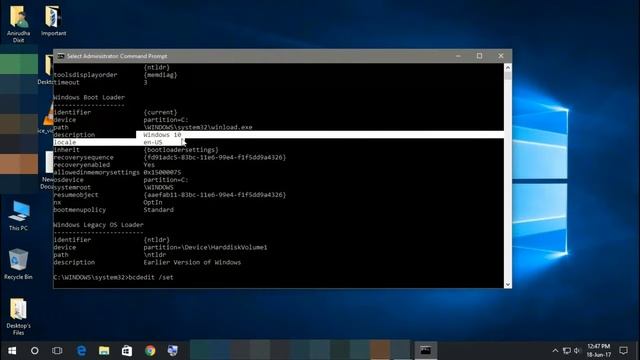Click the recoverysequence GUID value

tap(215, 157)
